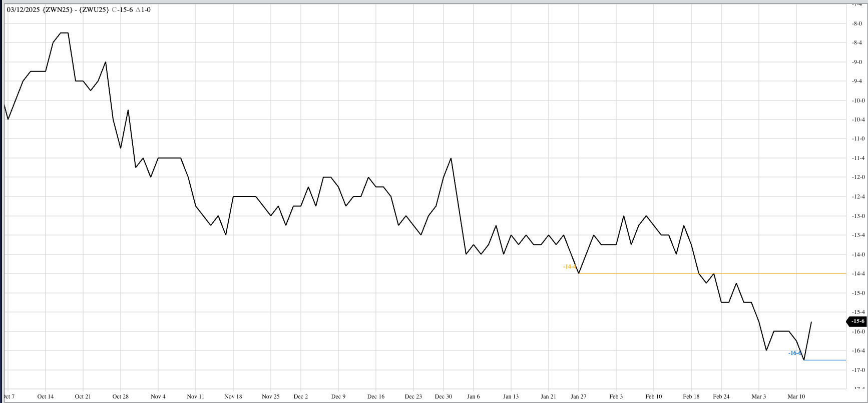This screenshot has width=868, height=403.
Task: Click the Jan 27 date on time axis
Action: [579, 396]
